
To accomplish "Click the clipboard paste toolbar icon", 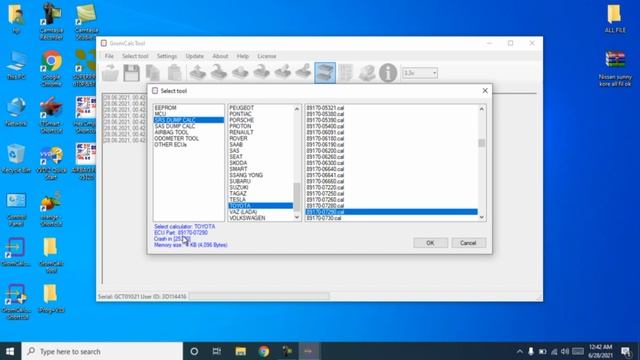I will [x=174, y=73].
